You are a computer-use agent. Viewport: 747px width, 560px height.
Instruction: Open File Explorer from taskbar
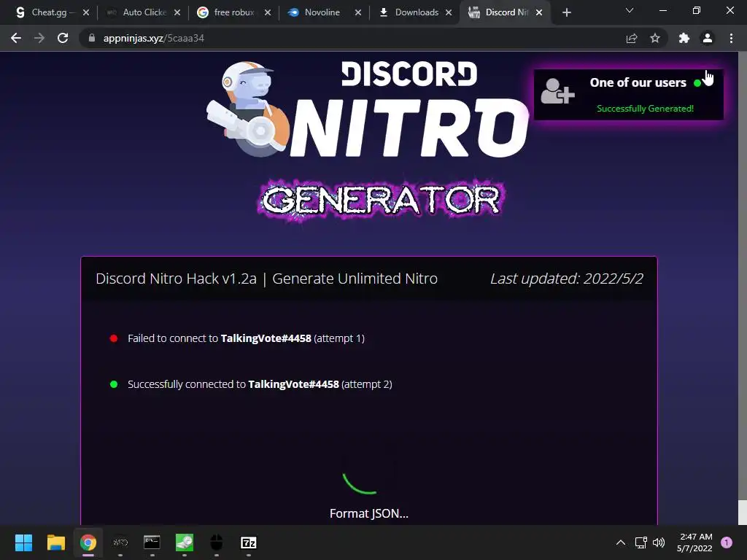pyautogui.click(x=55, y=542)
